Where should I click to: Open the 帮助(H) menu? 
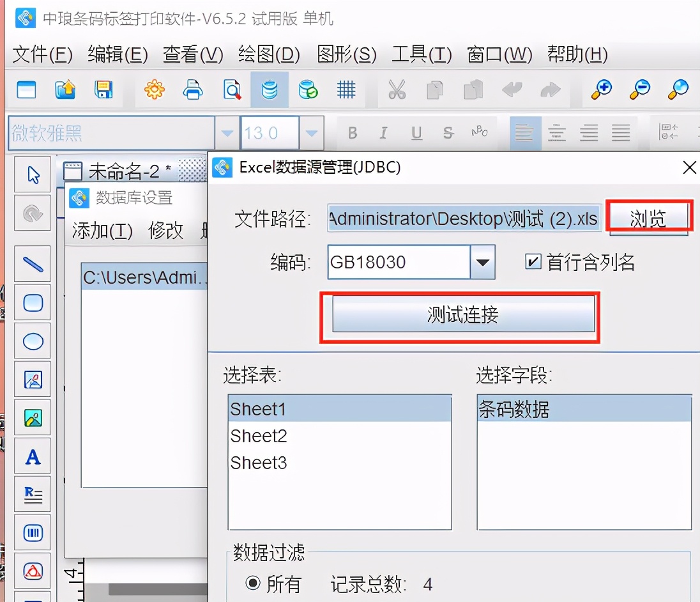[577, 54]
